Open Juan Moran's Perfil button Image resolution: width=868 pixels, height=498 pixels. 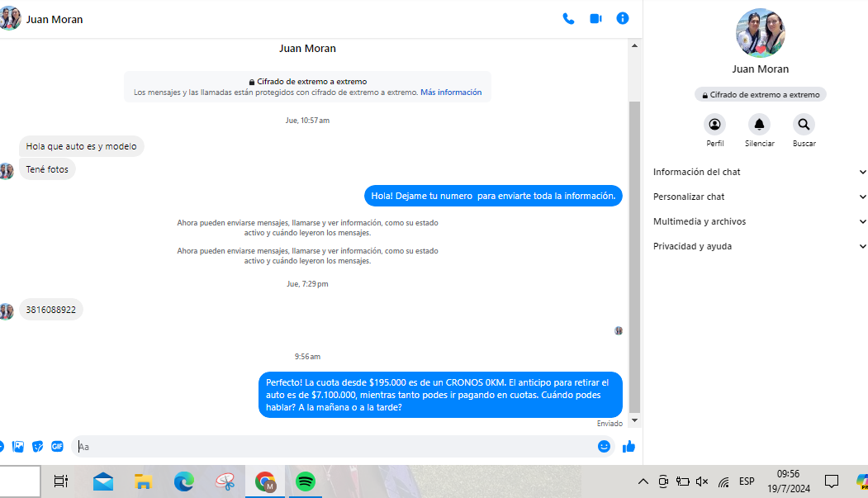[715, 125]
